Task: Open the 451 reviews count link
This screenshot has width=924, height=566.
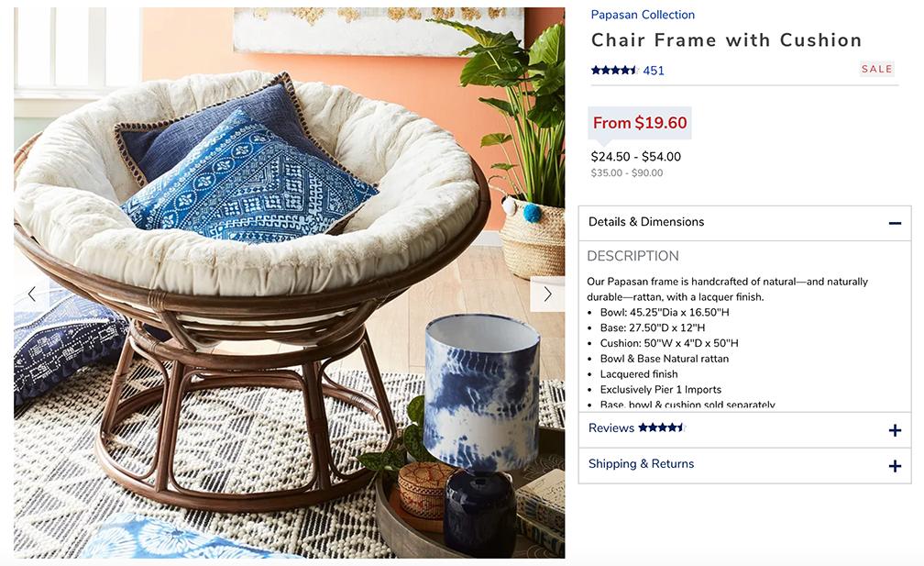Action: coord(654,71)
